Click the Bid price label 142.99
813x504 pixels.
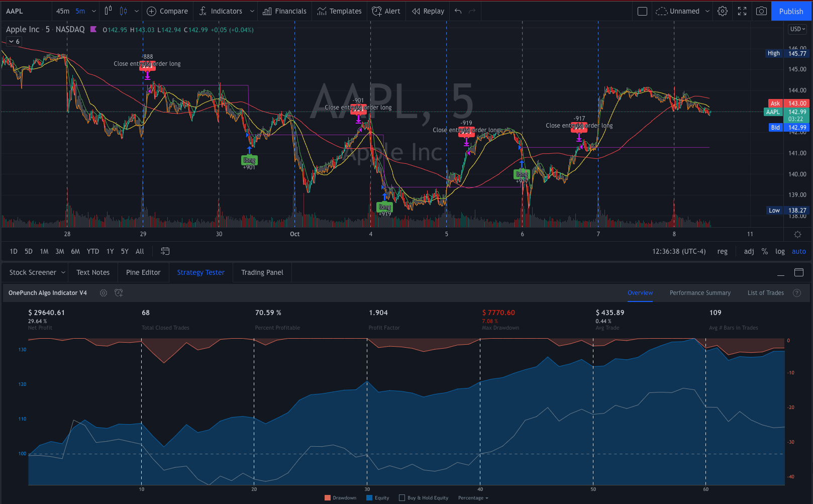(797, 128)
